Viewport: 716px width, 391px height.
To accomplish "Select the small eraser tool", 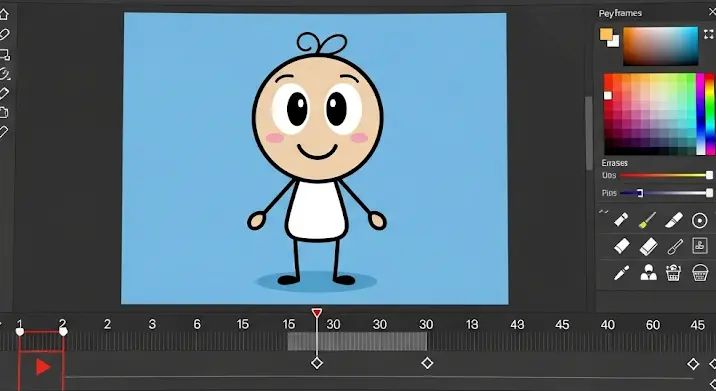I will coord(621,247).
